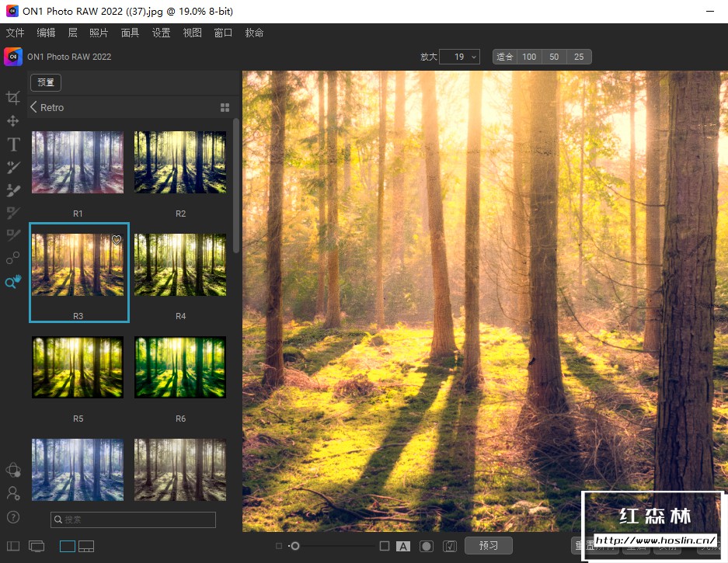The image size is (728, 563).
Task: Open the 文件 menu
Action: [16, 33]
